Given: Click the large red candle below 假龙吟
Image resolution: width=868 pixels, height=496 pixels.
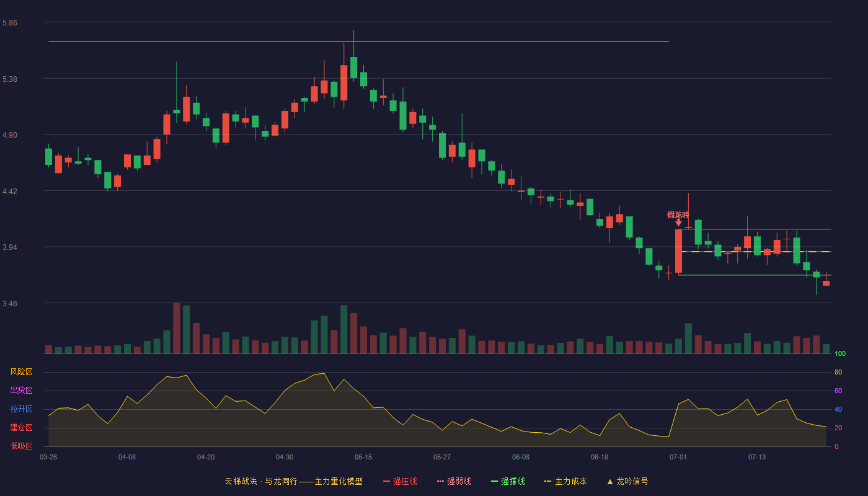Looking at the screenshot, I should tap(678, 251).
